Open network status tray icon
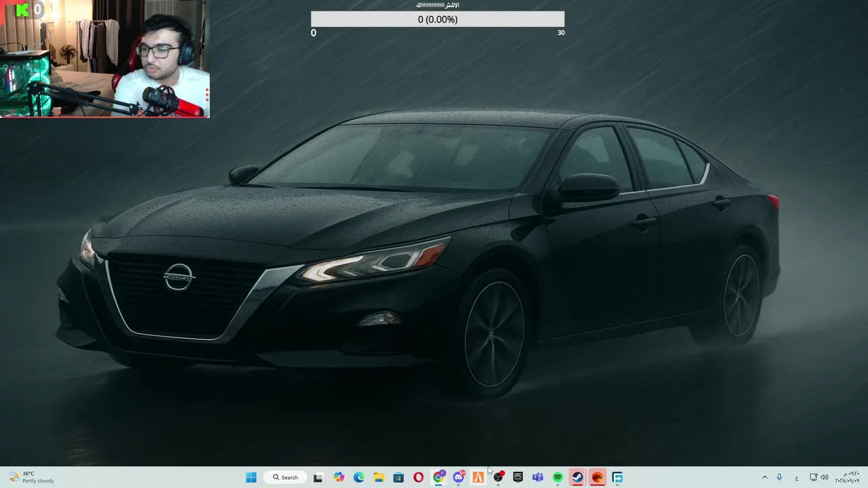868x488 pixels. [x=814, y=477]
